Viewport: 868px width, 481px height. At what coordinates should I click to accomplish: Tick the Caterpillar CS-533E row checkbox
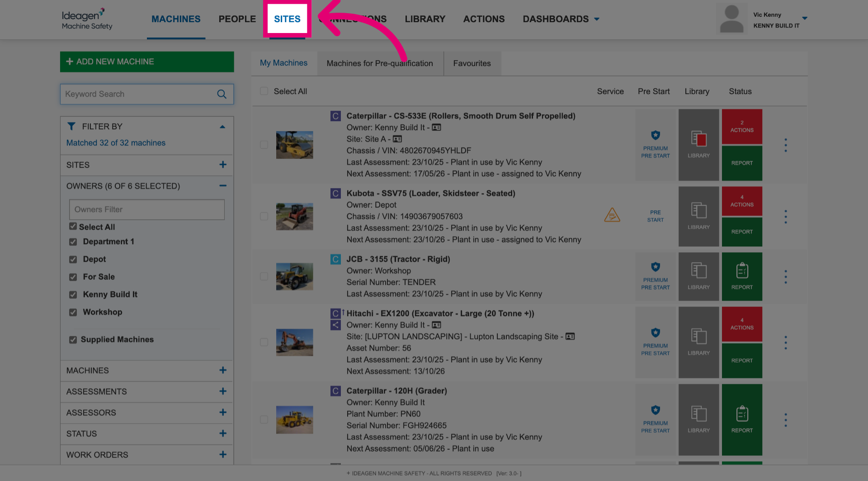tap(264, 145)
